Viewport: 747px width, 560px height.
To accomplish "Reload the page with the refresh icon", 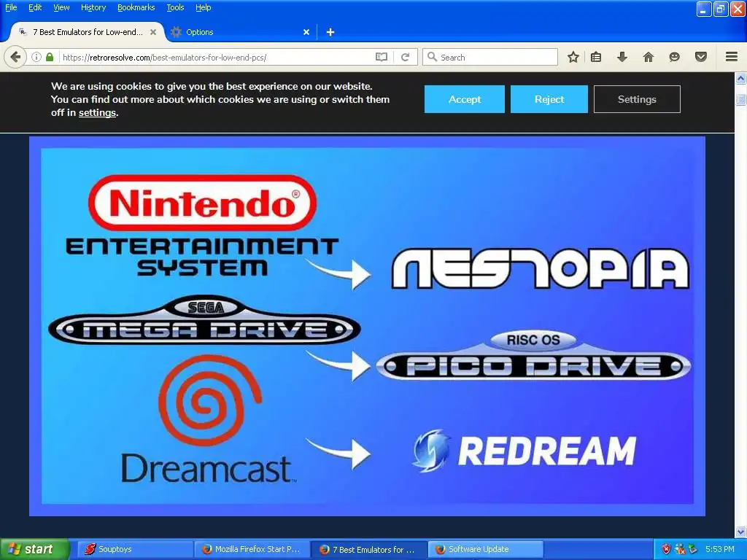I will pyautogui.click(x=406, y=57).
